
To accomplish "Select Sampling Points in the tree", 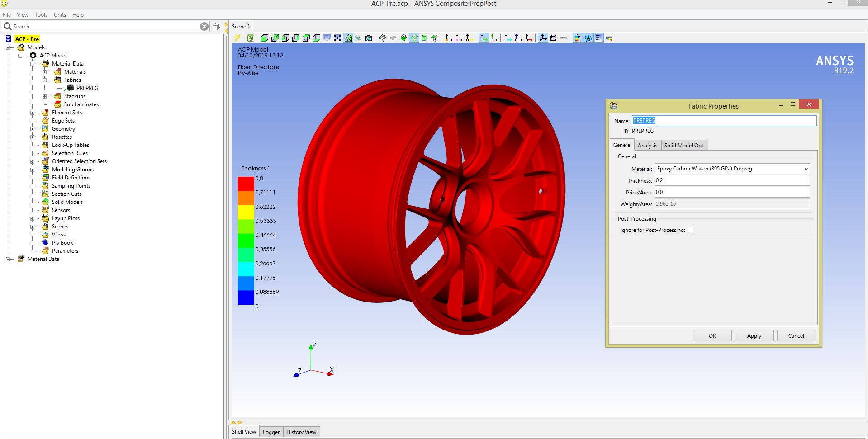I will (71, 186).
